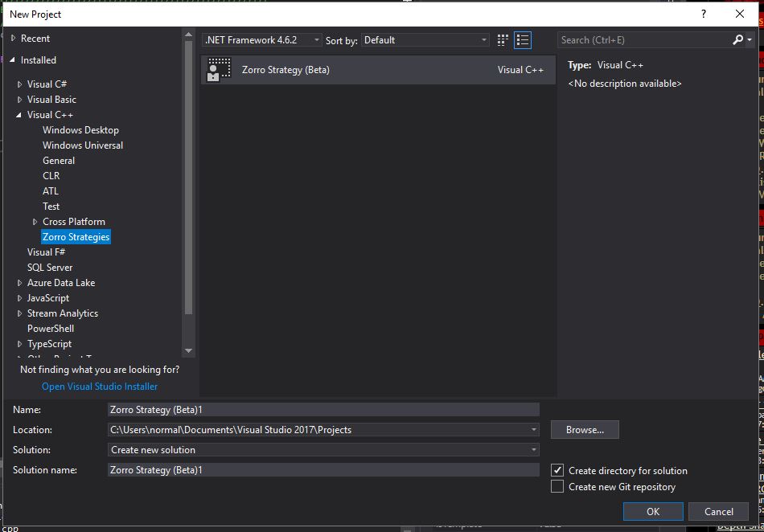Switch to medium icons list view
This screenshot has height=532, width=764.
pyautogui.click(x=523, y=40)
